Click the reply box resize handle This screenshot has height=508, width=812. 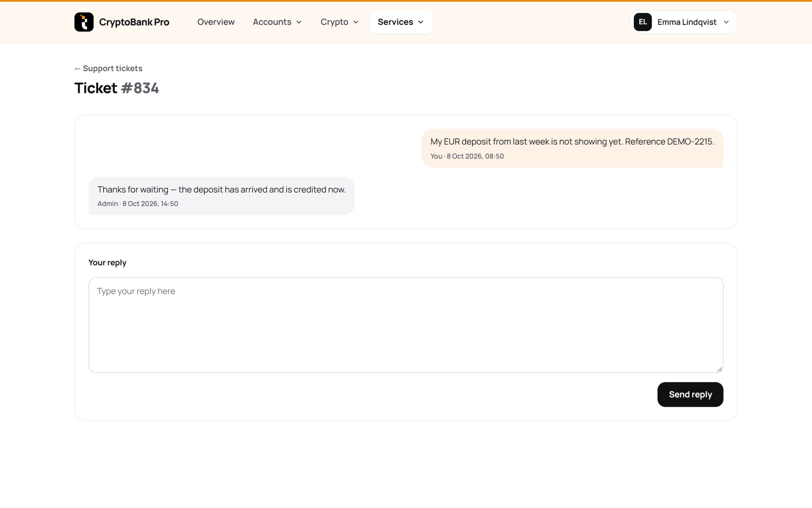click(719, 369)
